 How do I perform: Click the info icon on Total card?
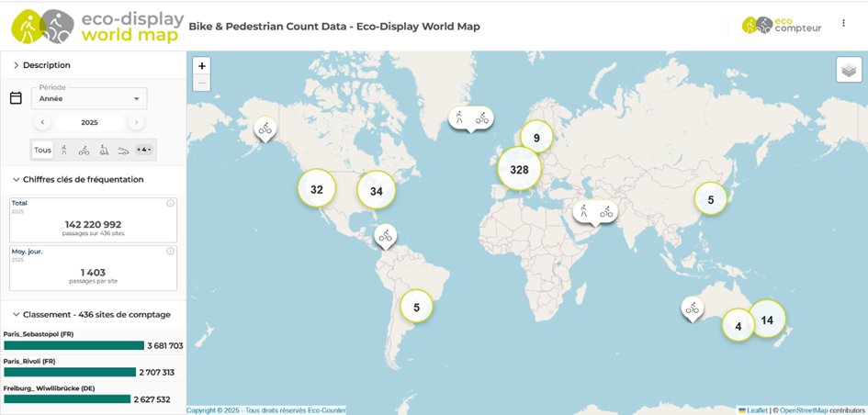click(x=170, y=204)
